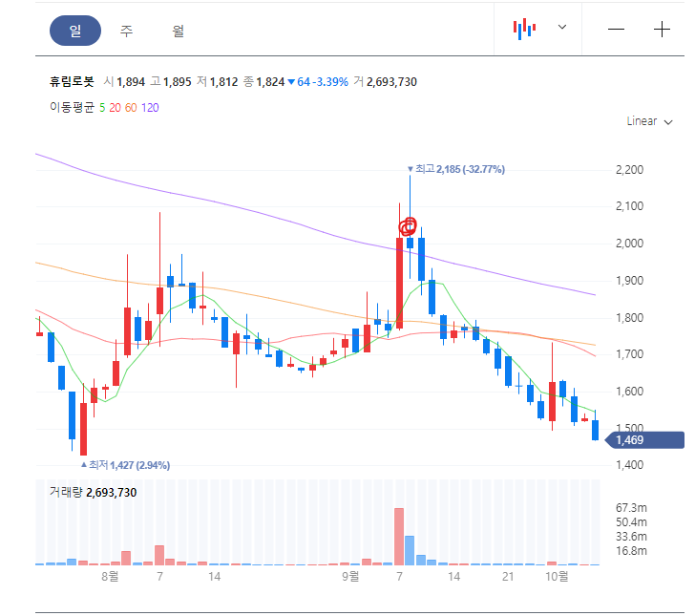Click the 1,400 price axis label
The width and height of the screenshot is (695, 616).
629,465
